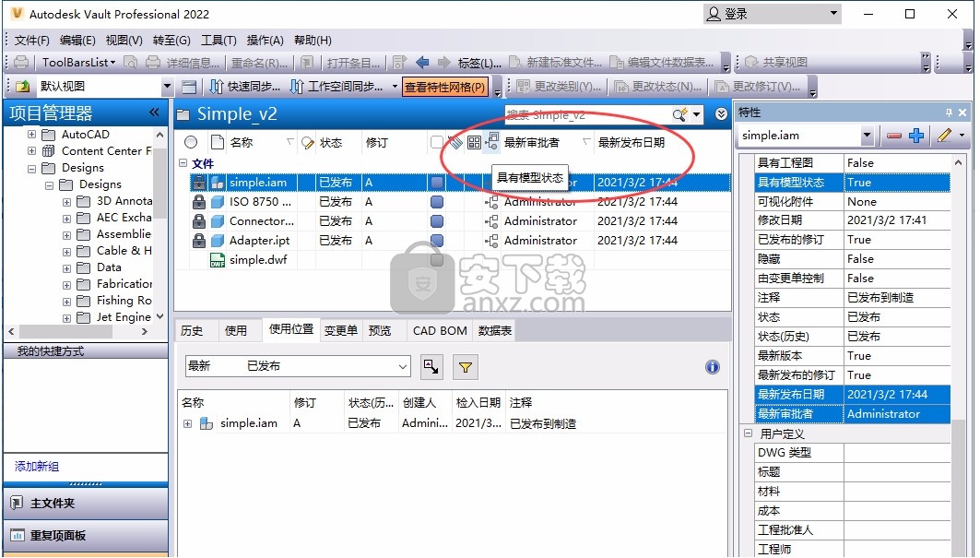Viewport: 980px width, 558px height.
Task: Switch to the CAD BOM tab
Action: (x=440, y=331)
